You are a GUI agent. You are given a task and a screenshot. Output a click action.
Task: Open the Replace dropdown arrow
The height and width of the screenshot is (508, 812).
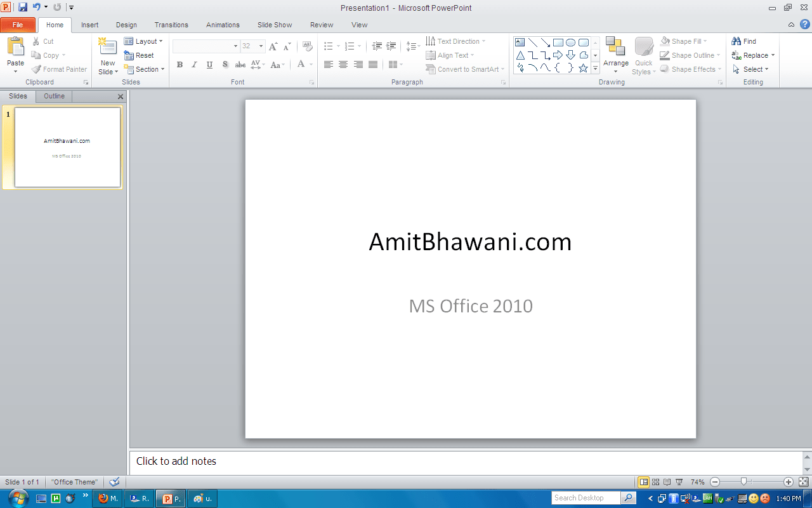[x=773, y=55]
